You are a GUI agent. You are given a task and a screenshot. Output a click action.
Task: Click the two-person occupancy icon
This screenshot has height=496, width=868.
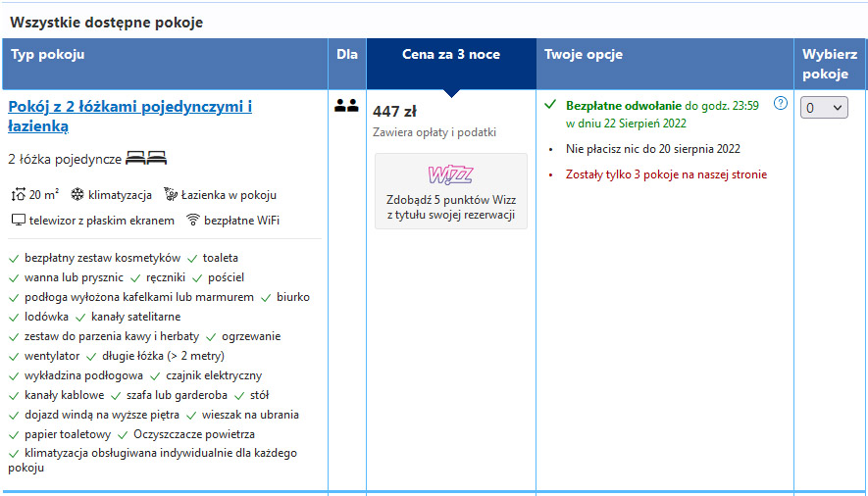[x=346, y=105]
